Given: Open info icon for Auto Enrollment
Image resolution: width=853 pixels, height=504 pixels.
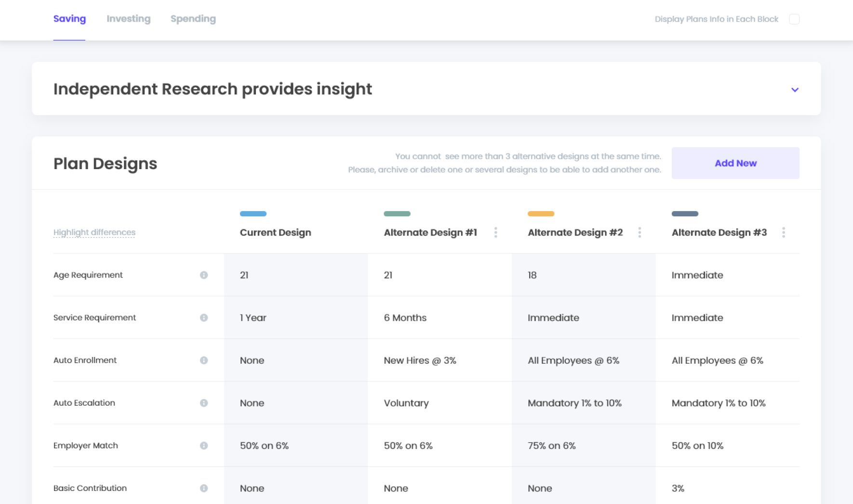Looking at the screenshot, I should point(204,360).
